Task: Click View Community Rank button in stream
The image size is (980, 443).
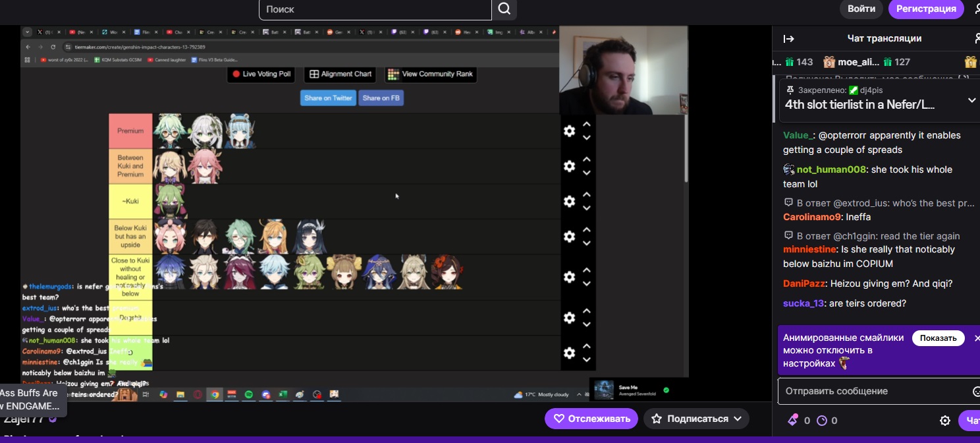Action: pos(431,74)
